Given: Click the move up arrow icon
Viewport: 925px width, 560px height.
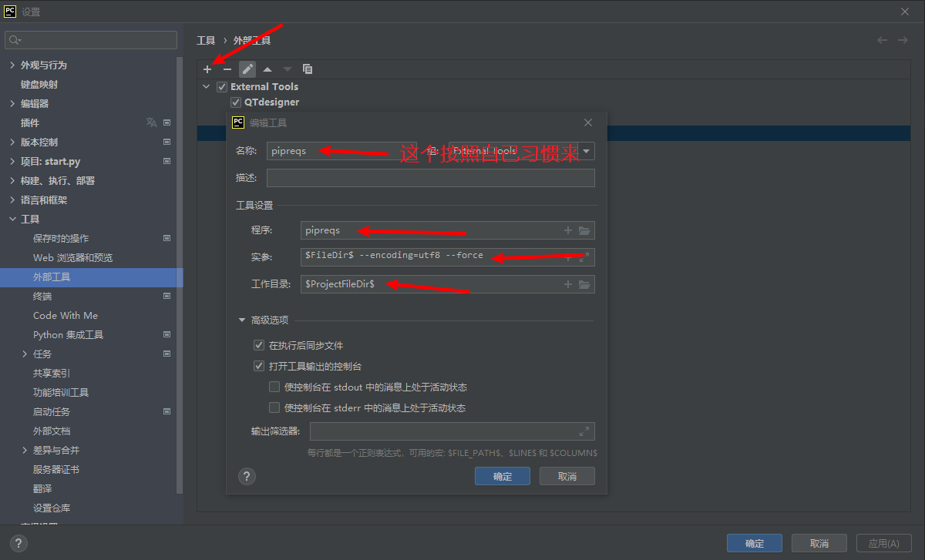Looking at the screenshot, I should [x=267, y=69].
